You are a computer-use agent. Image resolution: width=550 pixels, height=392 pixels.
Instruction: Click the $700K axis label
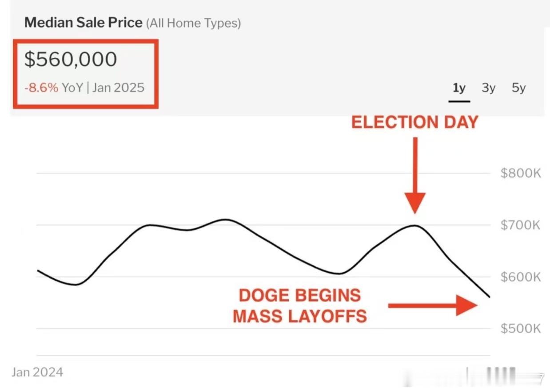coord(520,225)
